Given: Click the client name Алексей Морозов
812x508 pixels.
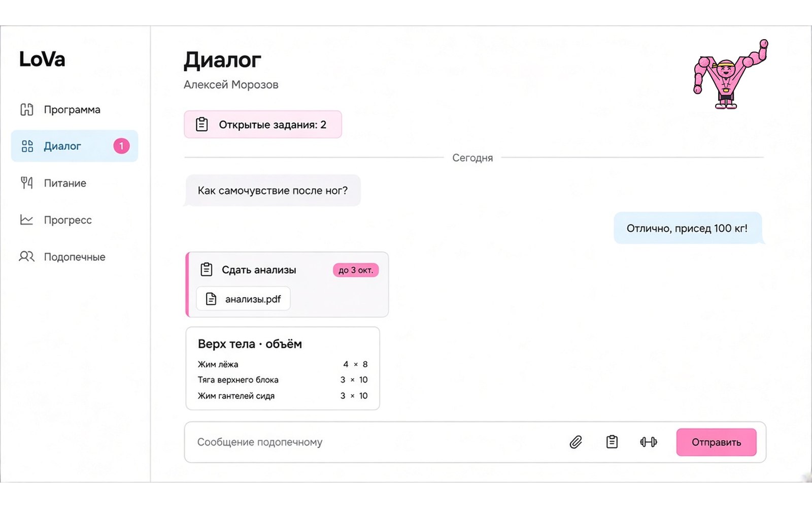Looking at the screenshot, I should coord(231,85).
